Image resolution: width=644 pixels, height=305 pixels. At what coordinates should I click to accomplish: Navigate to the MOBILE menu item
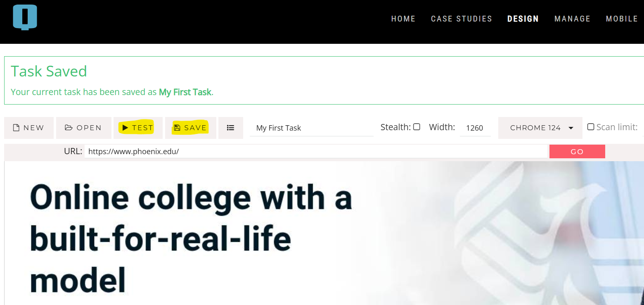pos(622,19)
